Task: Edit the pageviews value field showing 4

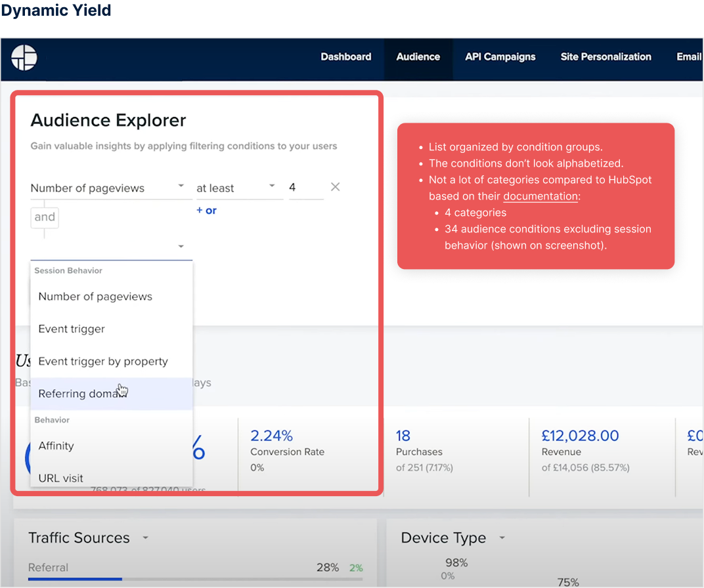Action: (x=306, y=188)
